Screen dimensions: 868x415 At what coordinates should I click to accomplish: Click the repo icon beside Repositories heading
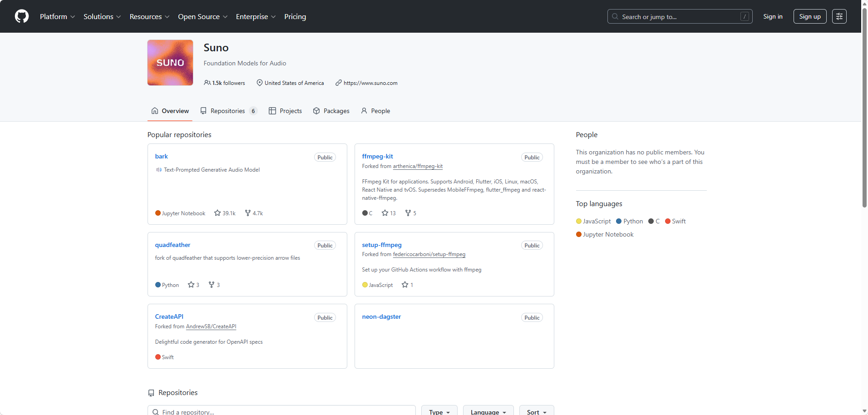[151, 393]
